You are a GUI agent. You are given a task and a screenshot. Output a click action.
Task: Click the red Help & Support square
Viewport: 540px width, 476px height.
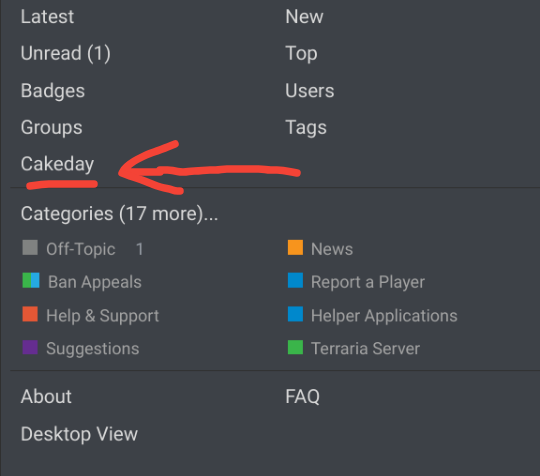coord(30,314)
